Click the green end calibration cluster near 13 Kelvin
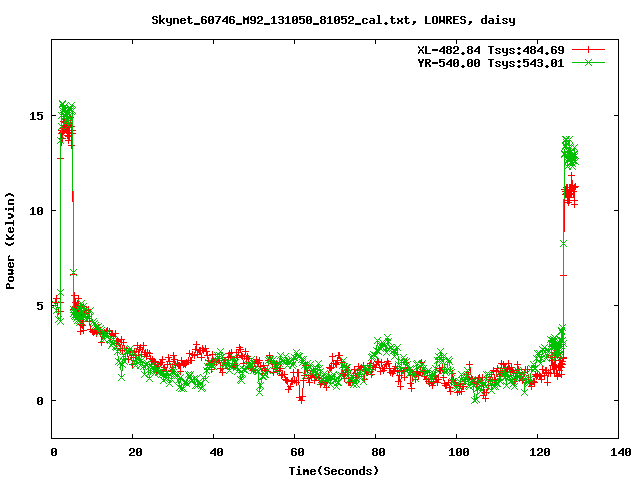This screenshot has width=640, height=480. [570, 153]
